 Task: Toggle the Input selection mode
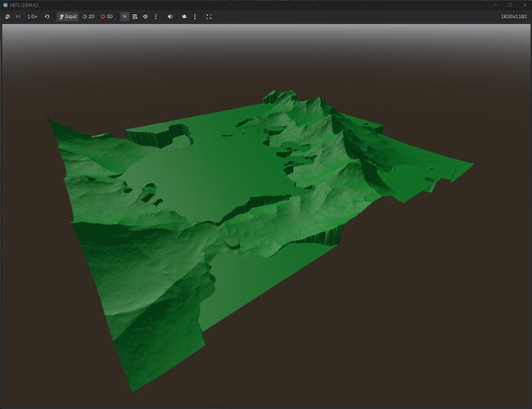[68, 16]
